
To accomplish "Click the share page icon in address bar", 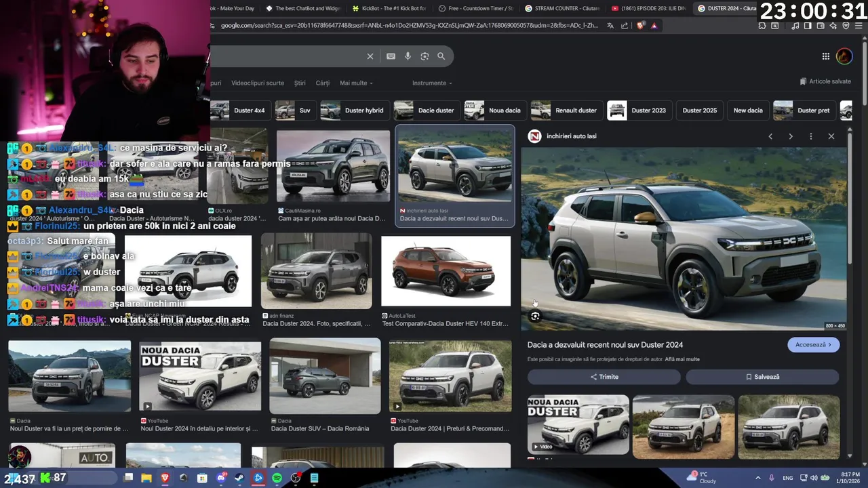I will tap(625, 26).
